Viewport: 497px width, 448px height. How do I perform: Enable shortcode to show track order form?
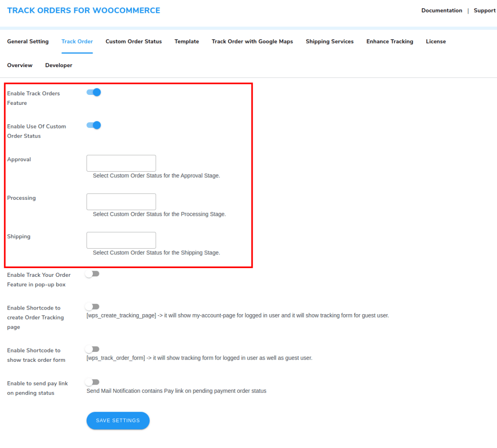(x=92, y=349)
